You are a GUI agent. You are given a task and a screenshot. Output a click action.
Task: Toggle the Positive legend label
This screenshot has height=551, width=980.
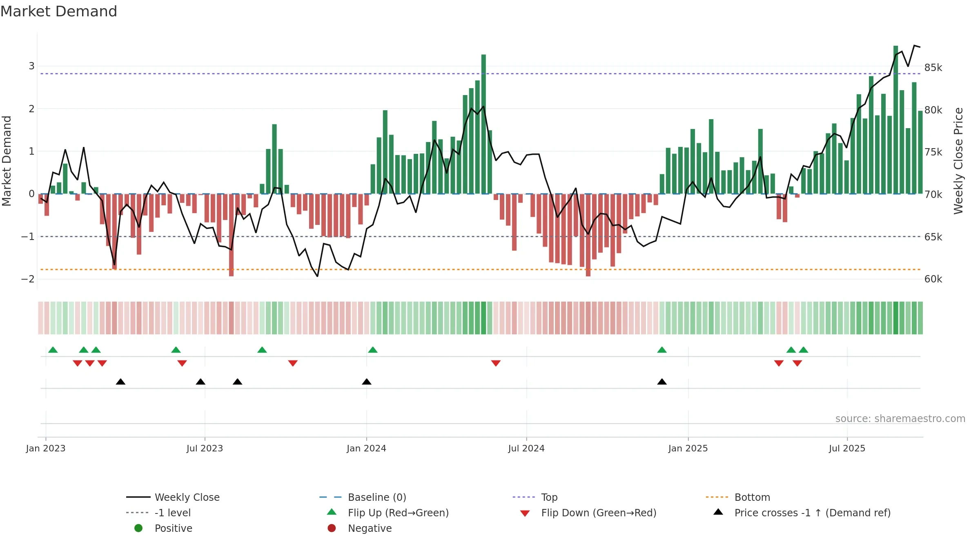173,528
